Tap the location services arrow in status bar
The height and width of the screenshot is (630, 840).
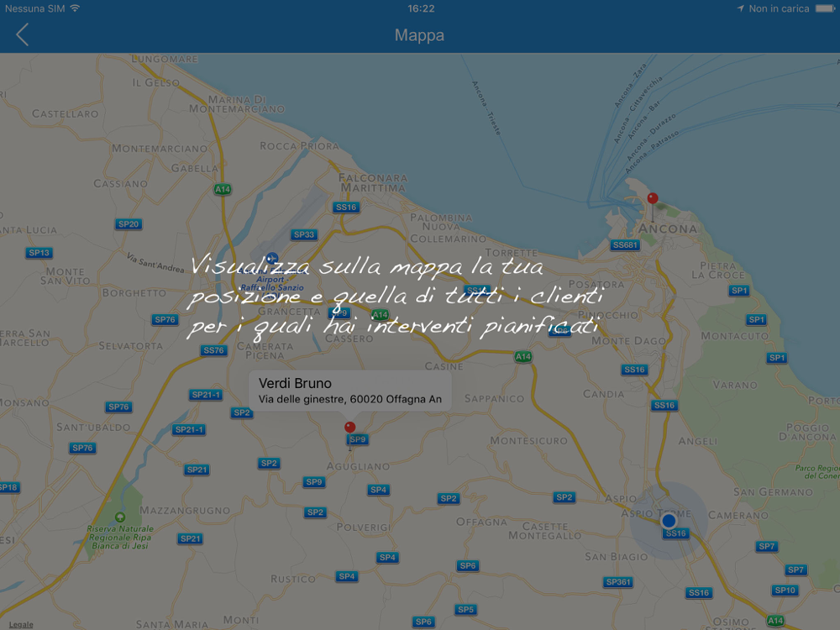[x=740, y=8]
